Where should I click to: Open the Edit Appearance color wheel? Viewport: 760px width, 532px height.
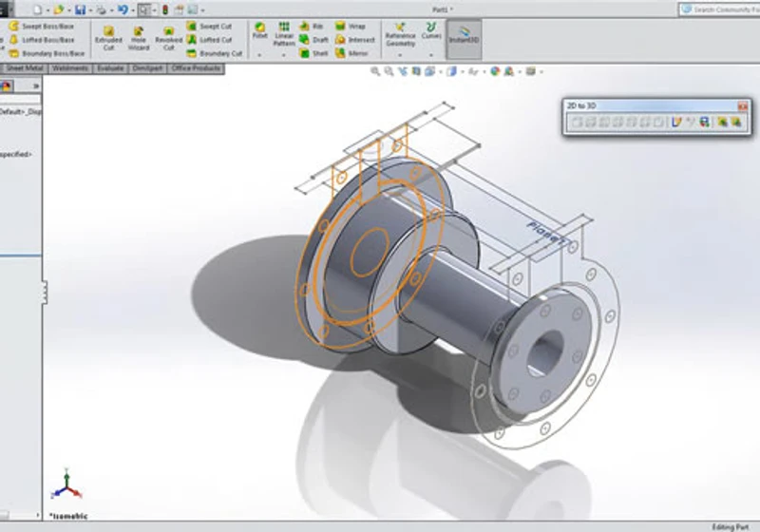[x=494, y=71]
